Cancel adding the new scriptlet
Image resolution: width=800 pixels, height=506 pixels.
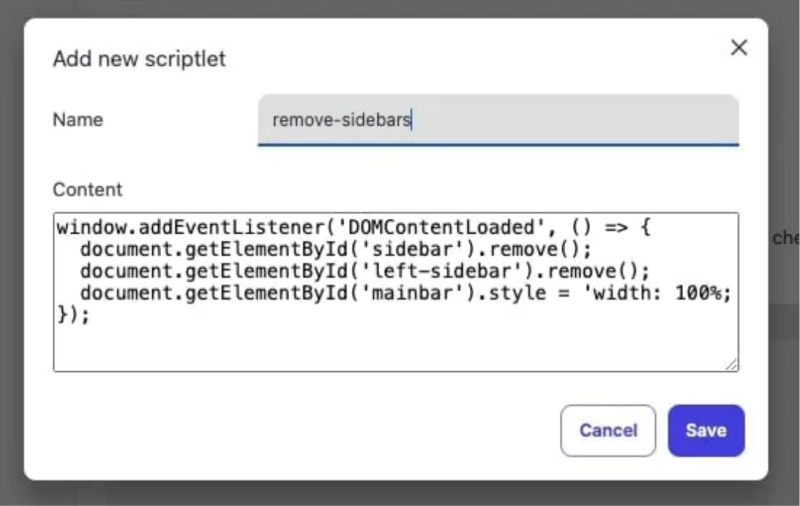(x=608, y=431)
